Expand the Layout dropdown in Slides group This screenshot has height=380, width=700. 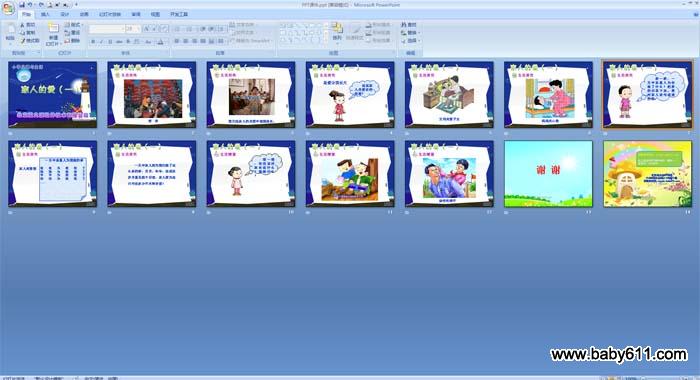tap(74, 25)
